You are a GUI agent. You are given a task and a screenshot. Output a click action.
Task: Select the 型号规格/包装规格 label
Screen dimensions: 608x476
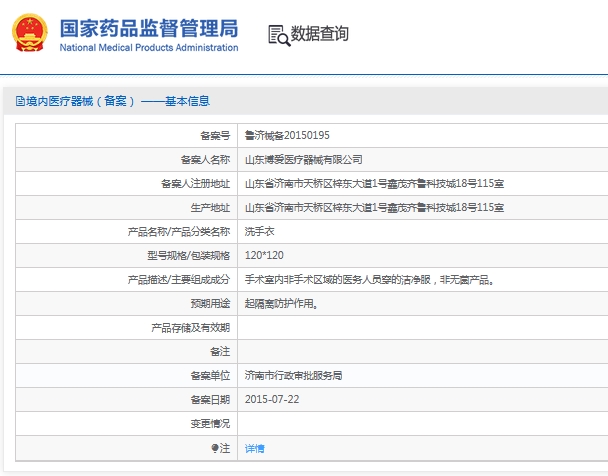point(188,256)
